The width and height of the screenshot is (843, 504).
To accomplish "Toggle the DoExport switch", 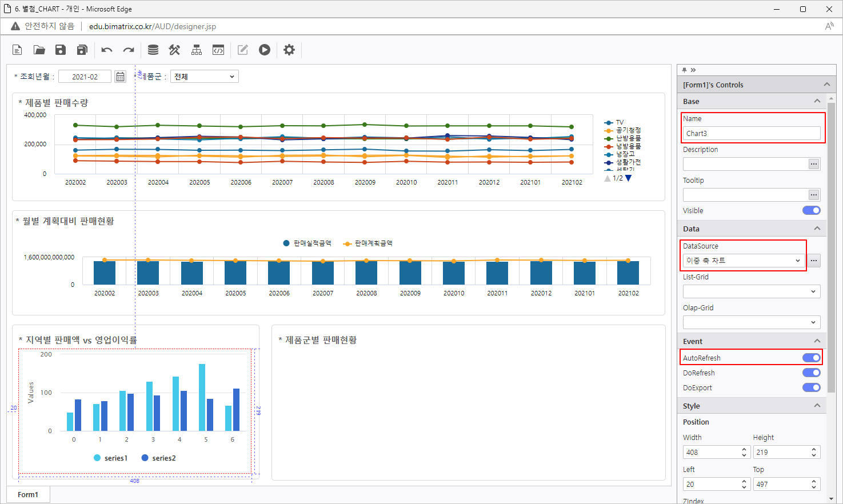I will pyautogui.click(x=811, y=387).
